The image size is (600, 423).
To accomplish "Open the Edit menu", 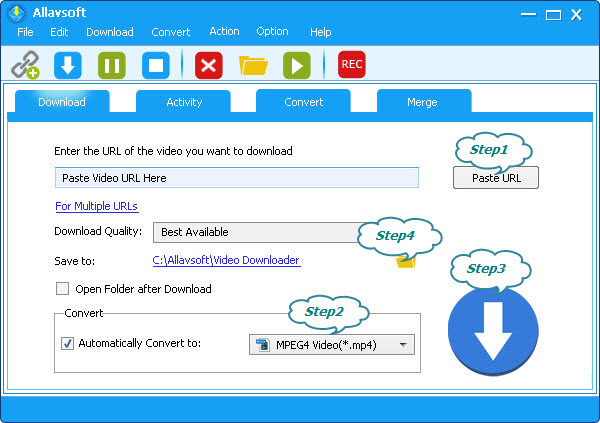I will point(59,32).
